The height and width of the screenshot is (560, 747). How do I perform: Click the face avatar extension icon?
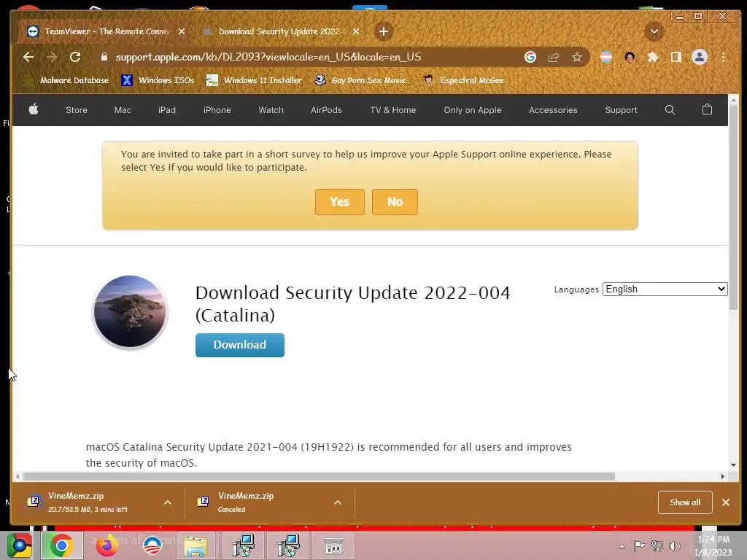[630, 57]
